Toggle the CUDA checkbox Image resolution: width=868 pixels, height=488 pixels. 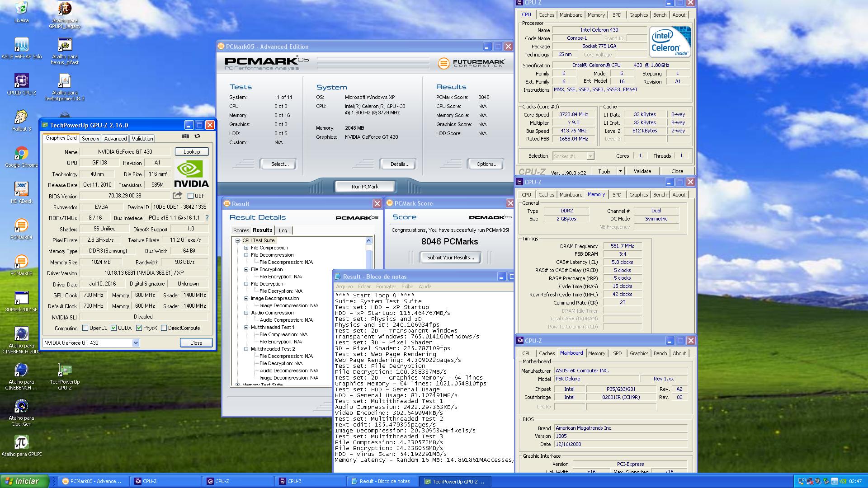tap(113, 328)
